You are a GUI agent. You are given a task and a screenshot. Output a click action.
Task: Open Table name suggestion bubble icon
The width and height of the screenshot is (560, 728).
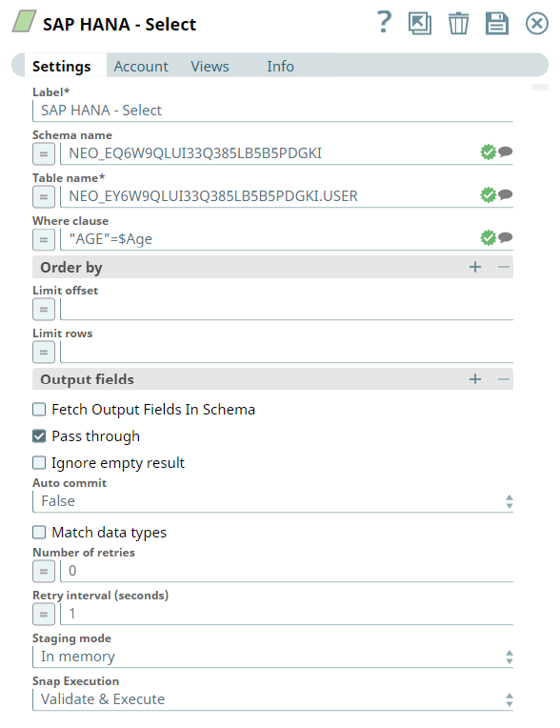coord(506,194)
